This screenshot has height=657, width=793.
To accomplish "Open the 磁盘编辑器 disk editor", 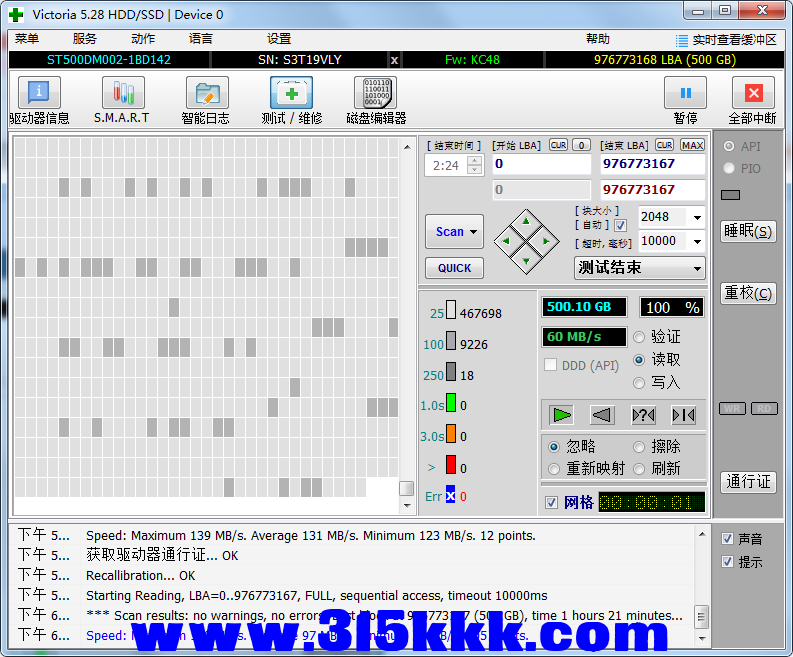I will pyautogui.click(x=375, y=94).
